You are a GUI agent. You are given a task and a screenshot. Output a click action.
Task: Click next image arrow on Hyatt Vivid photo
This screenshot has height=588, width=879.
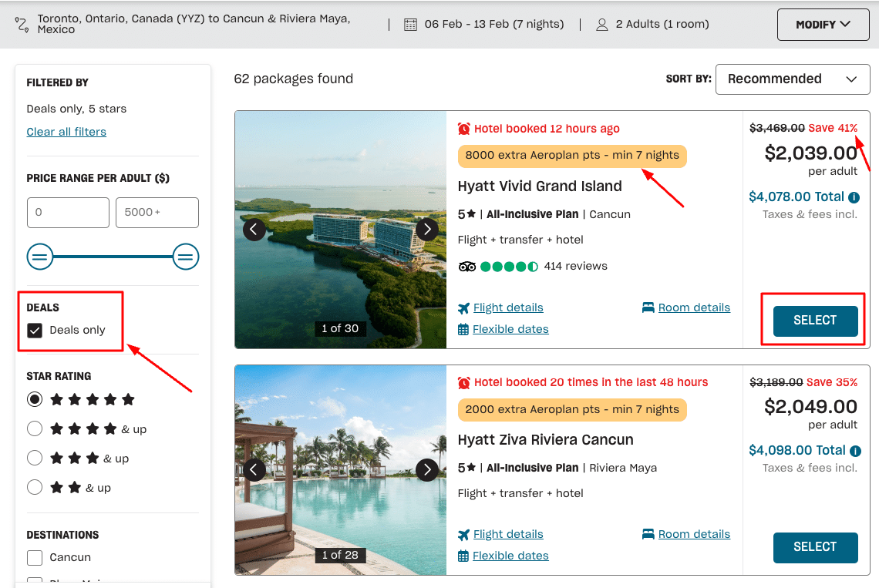click(426, 229)
